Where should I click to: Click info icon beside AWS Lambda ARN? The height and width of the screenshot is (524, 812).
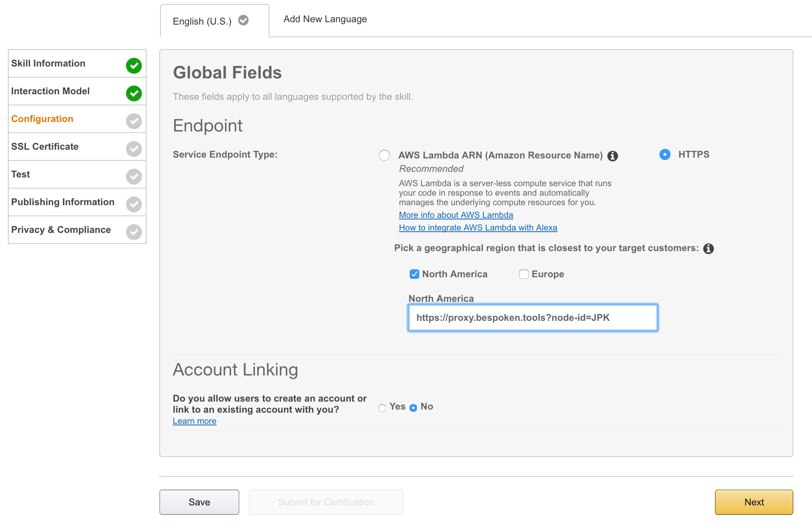coord(613,156)
